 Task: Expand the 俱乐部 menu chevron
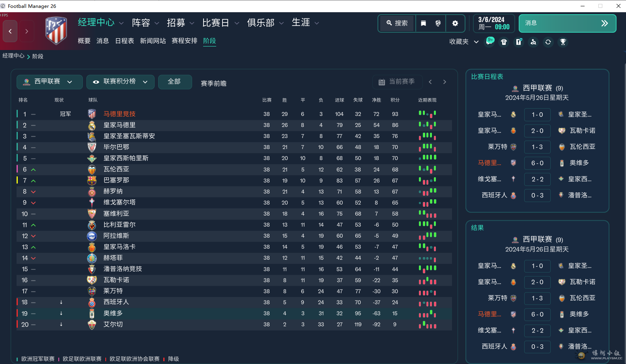tap(281, 23)
